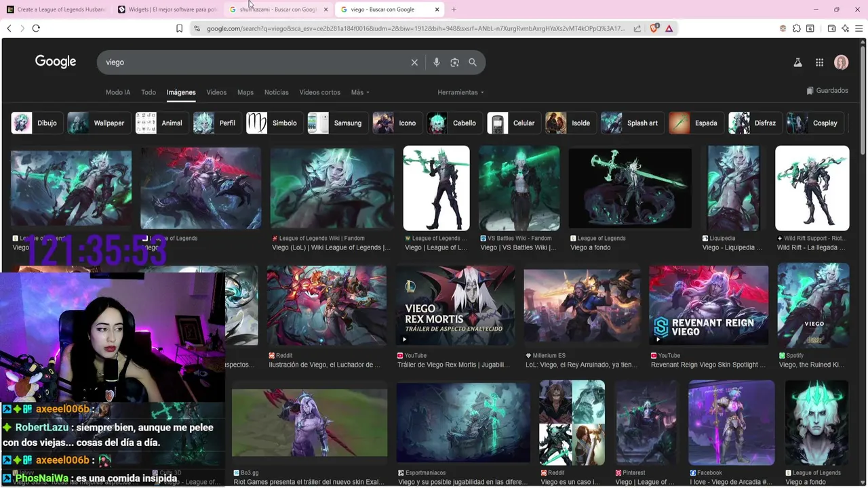The height and width of the screenshot is (488, 868).
Task: Open the Brave wallet icon
Action: pyautogui.click(x=832, y=28)
